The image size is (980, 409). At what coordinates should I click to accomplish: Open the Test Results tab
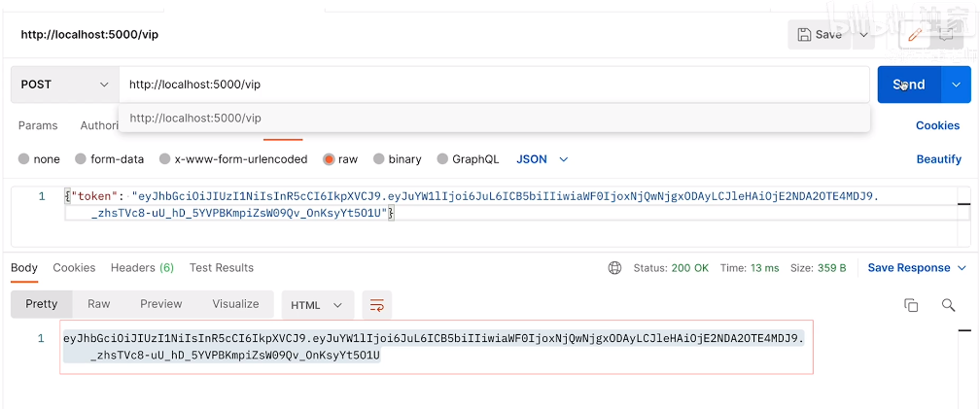[222, 268]
